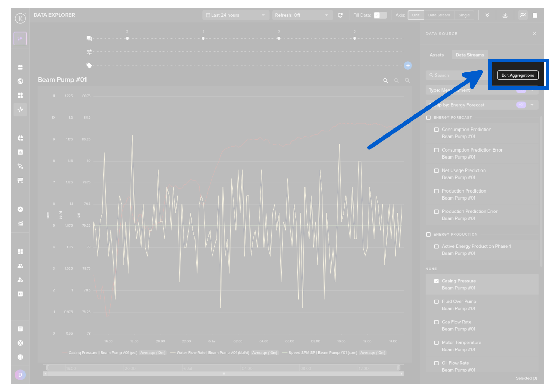Click the refresh icon in the toolbar
The image size is (555, 392).
(340, 15)
